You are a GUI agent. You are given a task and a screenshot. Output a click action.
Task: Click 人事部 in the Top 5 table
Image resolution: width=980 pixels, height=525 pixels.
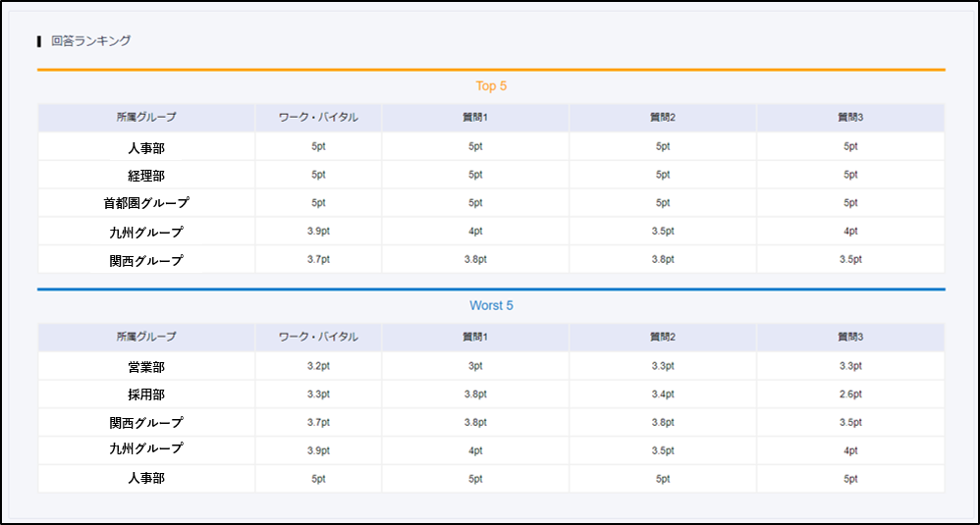[x=146, y=147]
